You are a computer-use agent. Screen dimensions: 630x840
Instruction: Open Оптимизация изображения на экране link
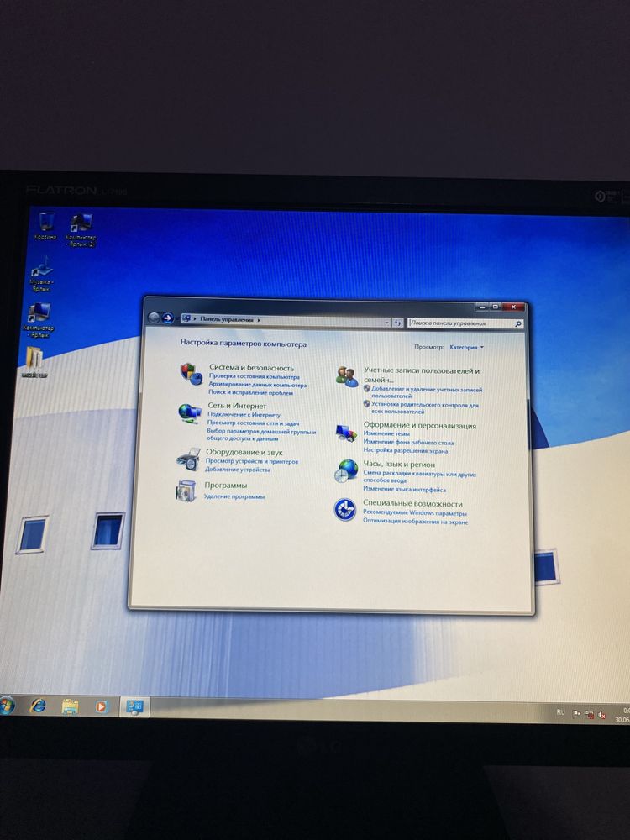[415, 522]
